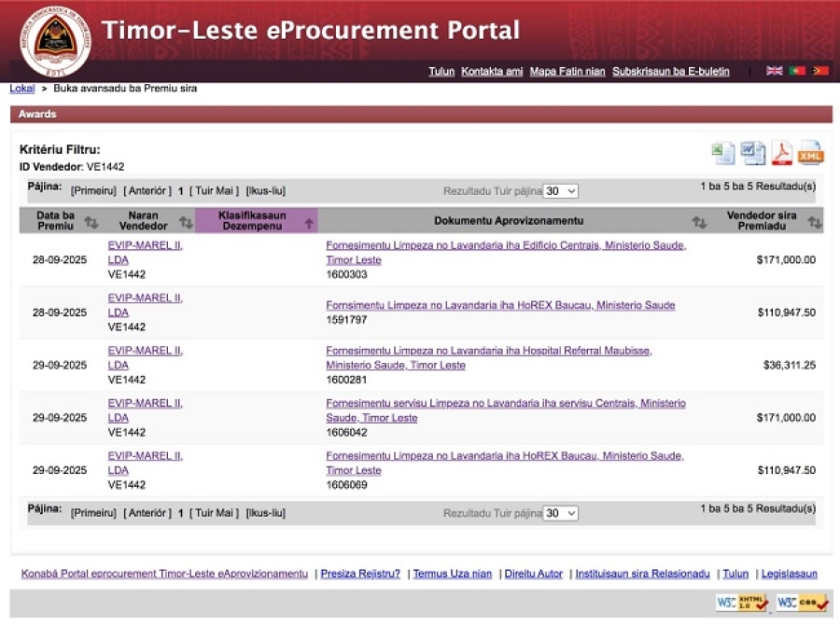Image resolution: width=840 pixels, height=625 pixels.
Task: Go to Lokal breadcrumb link
Action: pos(22,89)
